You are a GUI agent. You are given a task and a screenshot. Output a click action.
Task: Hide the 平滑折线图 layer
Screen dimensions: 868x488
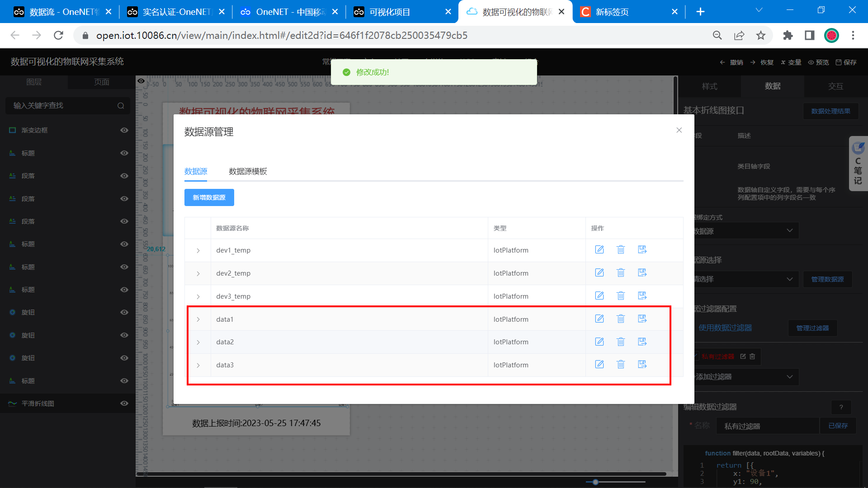pos(124,404)
